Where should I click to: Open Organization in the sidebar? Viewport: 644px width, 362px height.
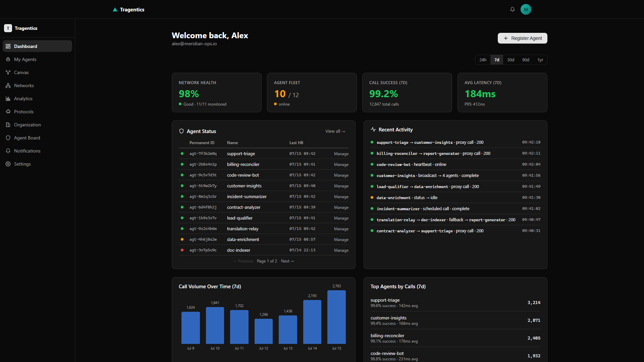[x=37, y=125]
